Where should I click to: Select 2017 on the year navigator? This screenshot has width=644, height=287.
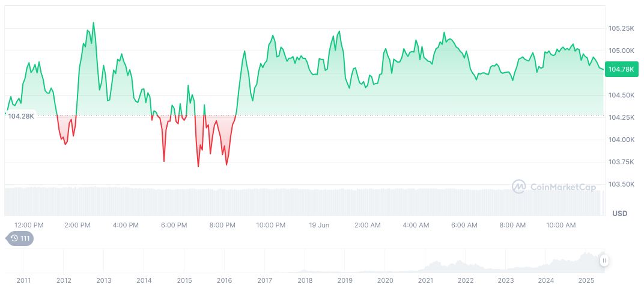pos(264,280)
